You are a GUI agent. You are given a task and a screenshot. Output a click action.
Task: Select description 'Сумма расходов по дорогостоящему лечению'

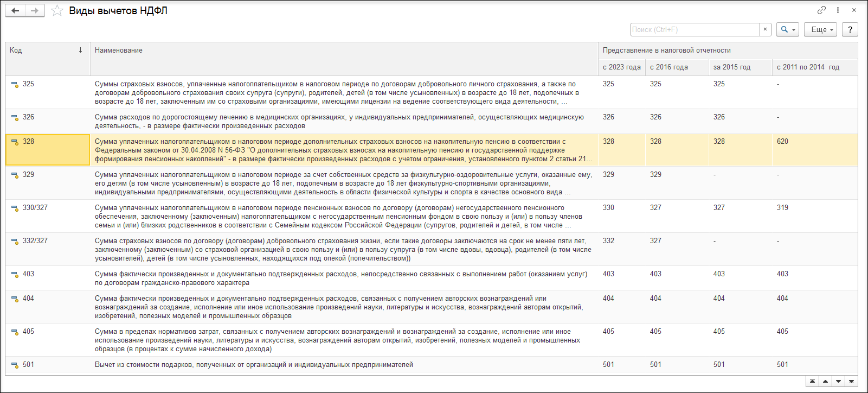coord(344,122)
